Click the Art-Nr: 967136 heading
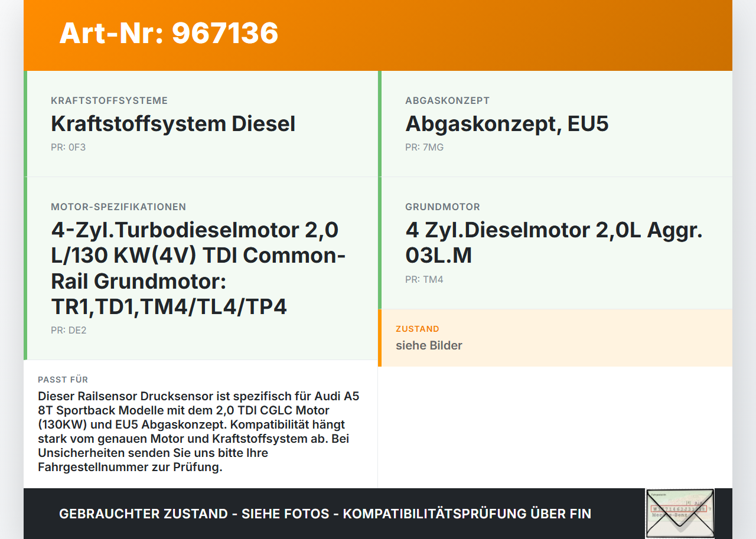The width and height of the screenshot is (756, 539). coord(168,34)
